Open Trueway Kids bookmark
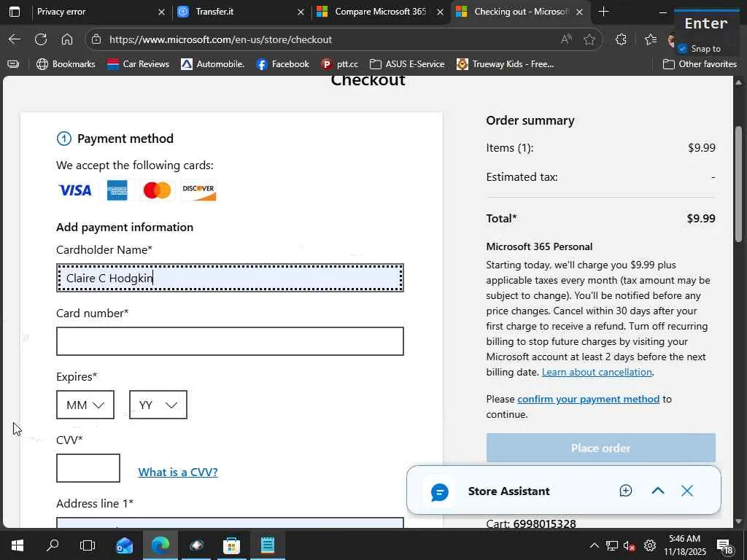Image resolution: width=747 pixels, height=560 pixels. [506, 64]
